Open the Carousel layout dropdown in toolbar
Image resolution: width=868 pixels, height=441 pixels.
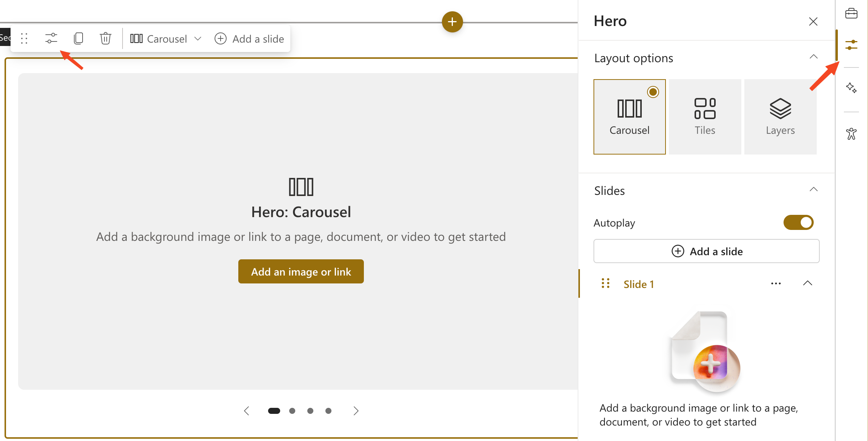(166, 38)
